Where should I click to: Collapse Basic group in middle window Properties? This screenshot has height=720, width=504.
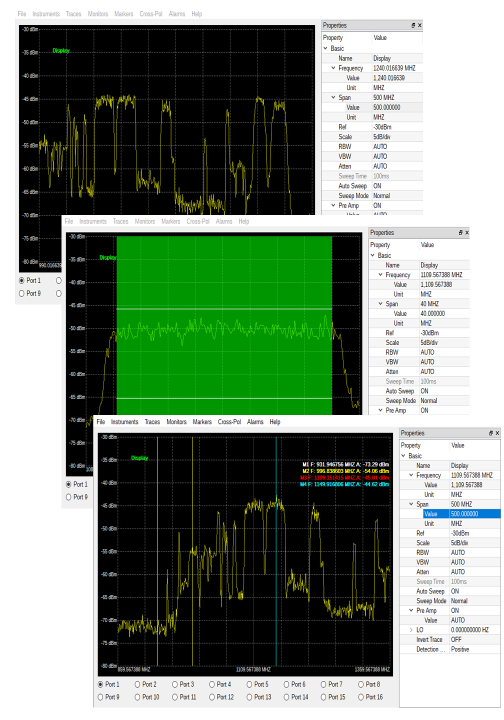pyautogui.click(x=373, y=255)
